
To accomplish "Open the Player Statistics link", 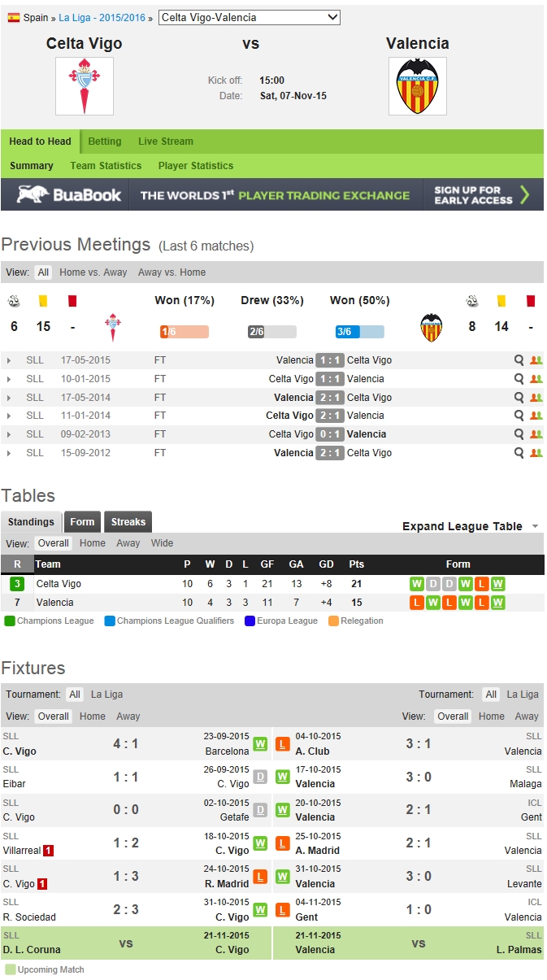I will coord(196,166).
